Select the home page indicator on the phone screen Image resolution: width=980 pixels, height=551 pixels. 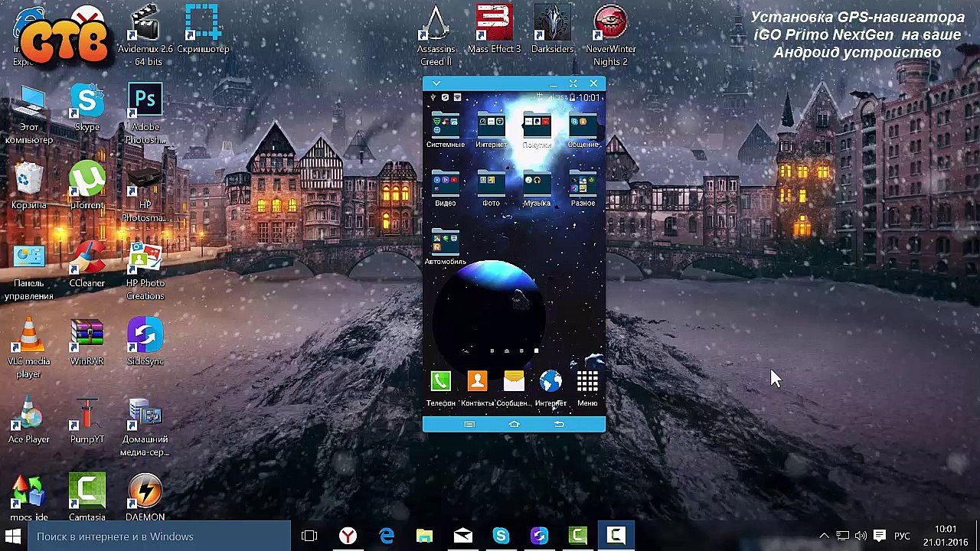click(x=506, y=350)
